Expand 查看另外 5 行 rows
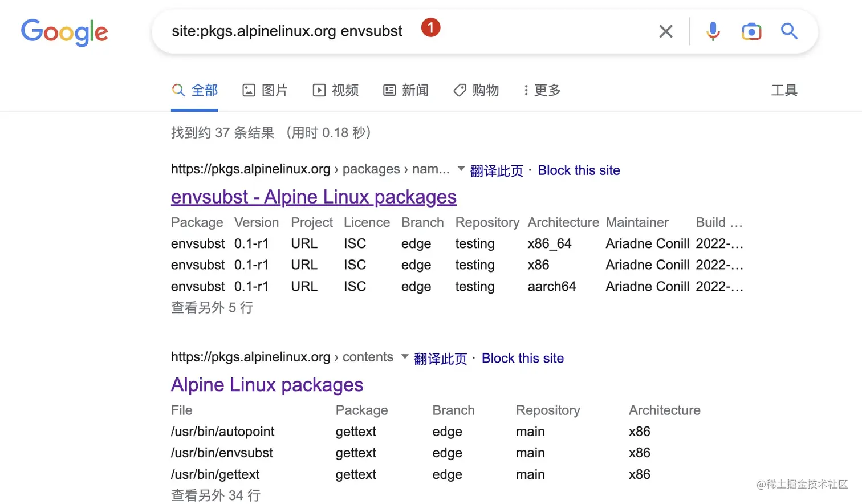The height and width of the screenshot is (504, 862). (212, 308)
